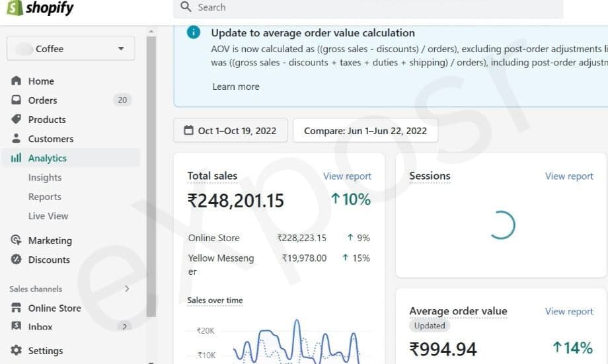Viewport: 608px width, 364px height.
Task: Click the Home house icon
Action: [17, 81]
